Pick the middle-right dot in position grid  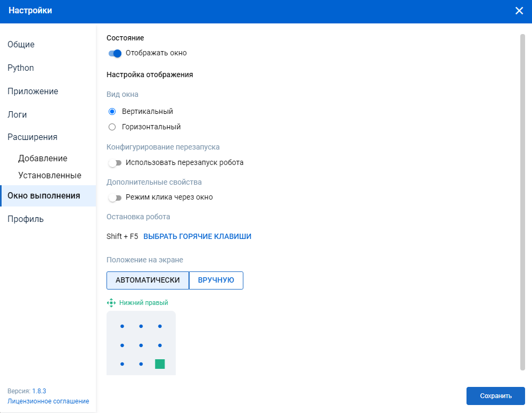point(160,345)
